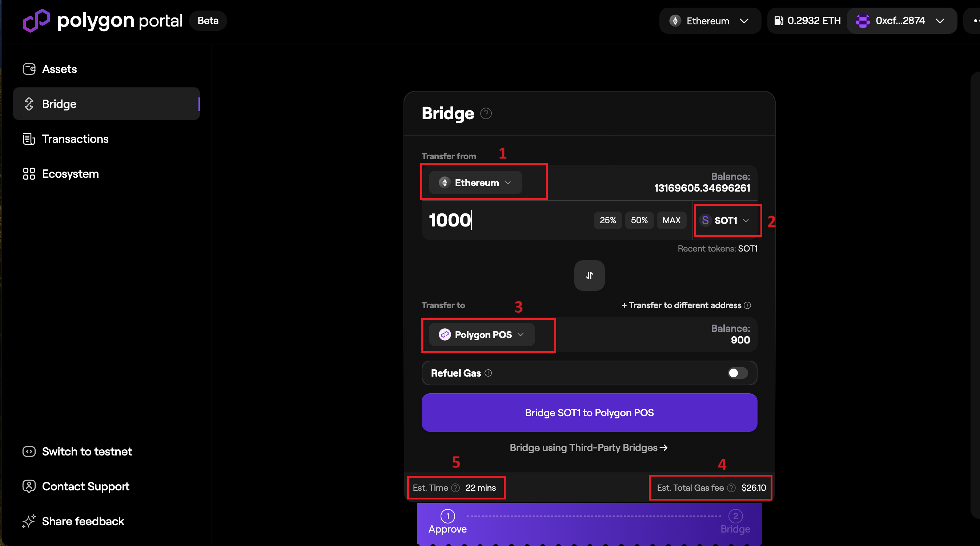The height and width of the screenshot is (546, 980).
Task: Click the Est. Time help icon
Action: [x=455, y=488]
